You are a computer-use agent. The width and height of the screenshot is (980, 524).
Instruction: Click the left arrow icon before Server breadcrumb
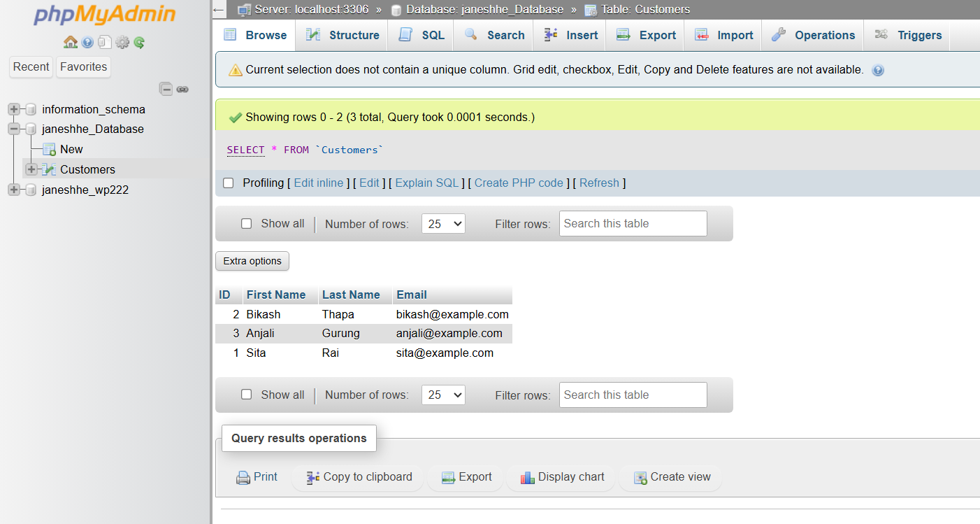coord(219,10)
